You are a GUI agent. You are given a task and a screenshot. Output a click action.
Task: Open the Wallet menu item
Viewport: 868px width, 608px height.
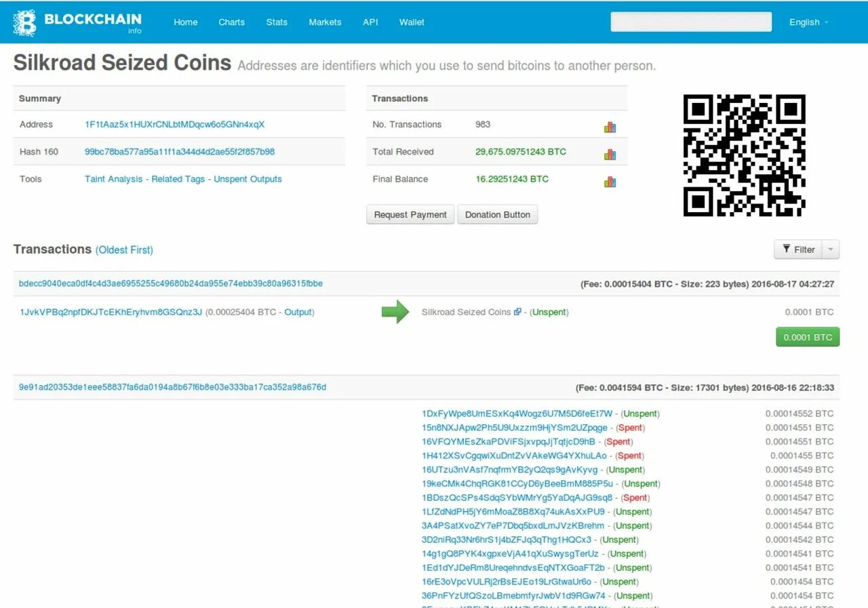pos(412,22)
